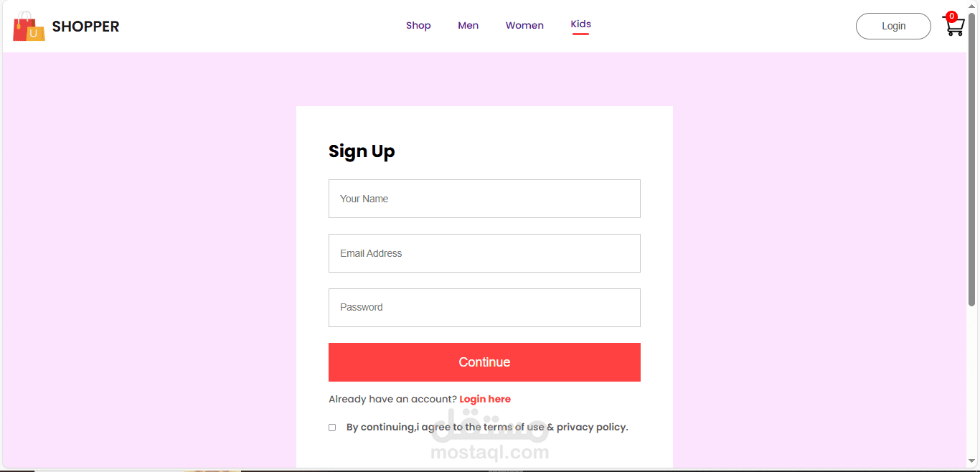
Task: Click the scrollbar up arrow
Action: click(x=972, y=6)
